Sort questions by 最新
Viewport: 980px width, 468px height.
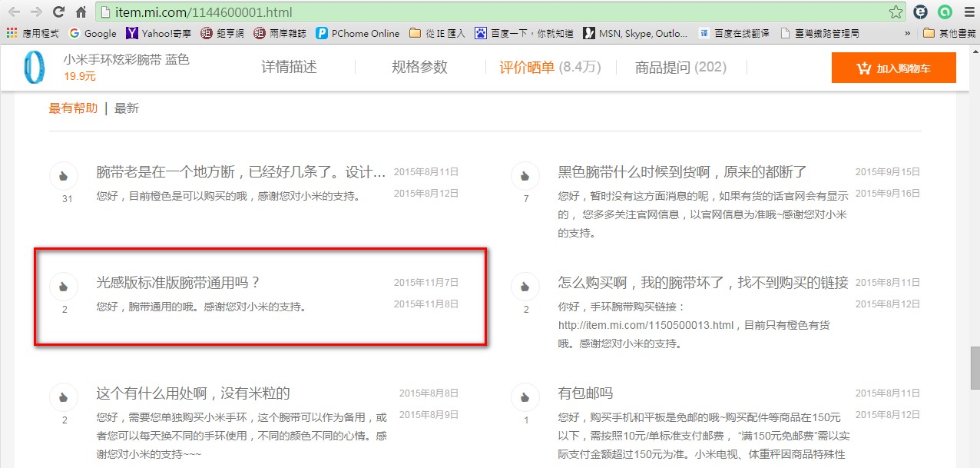point(127,108)
